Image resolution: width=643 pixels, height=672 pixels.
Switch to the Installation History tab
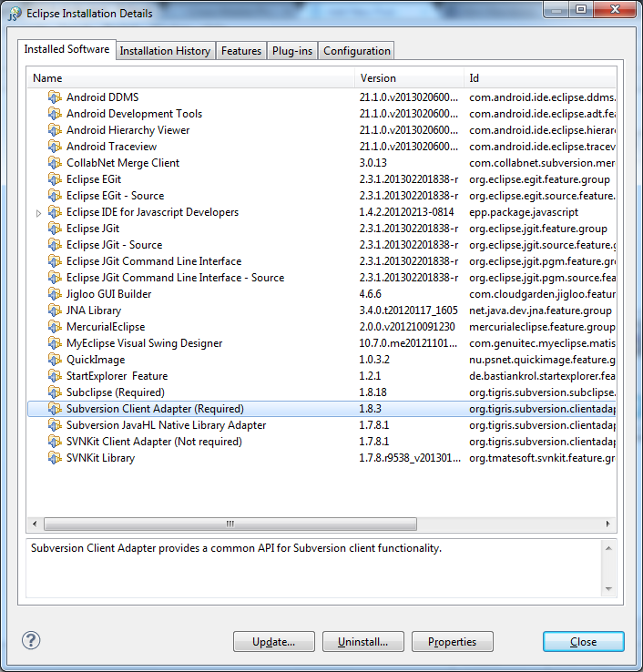pyautogui.click(x=165, y=51)
